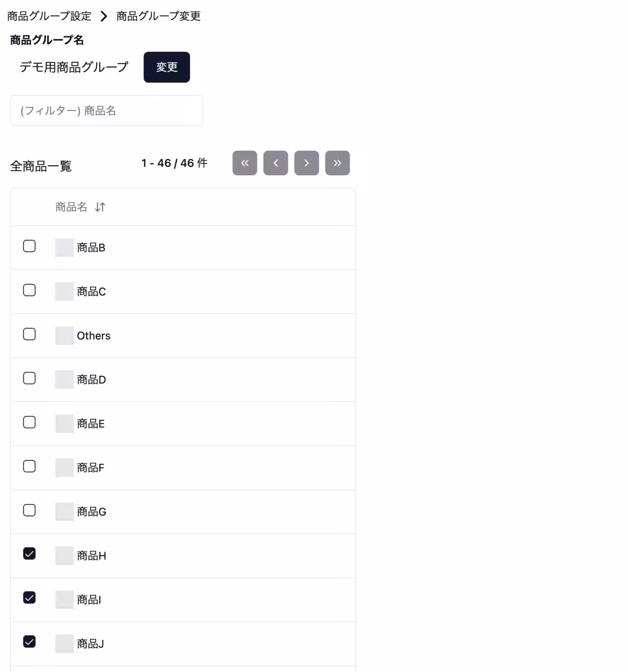Screen dimensions: 628x672
Task: Click the (フィルター) 商品名 filter field
Action: tap(106, 110)
